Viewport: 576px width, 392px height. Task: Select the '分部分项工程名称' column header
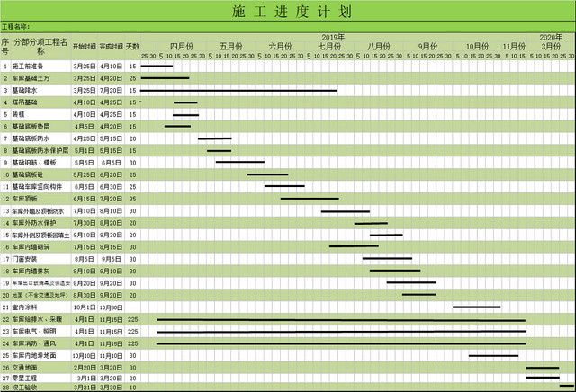[40, 46]
